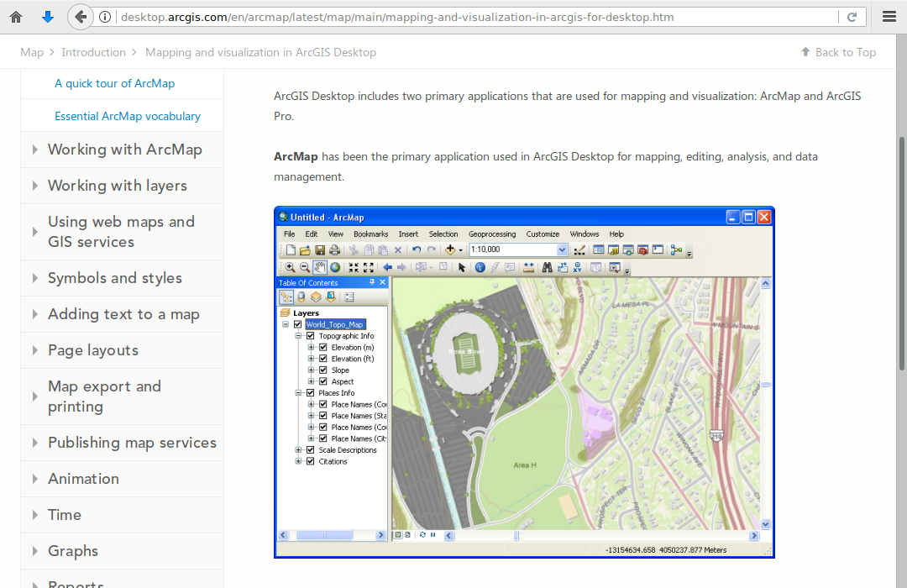This screenshot has height=588, width=907.
Task: Click the Find binoculars icon
Action: (x=547, y=267)
